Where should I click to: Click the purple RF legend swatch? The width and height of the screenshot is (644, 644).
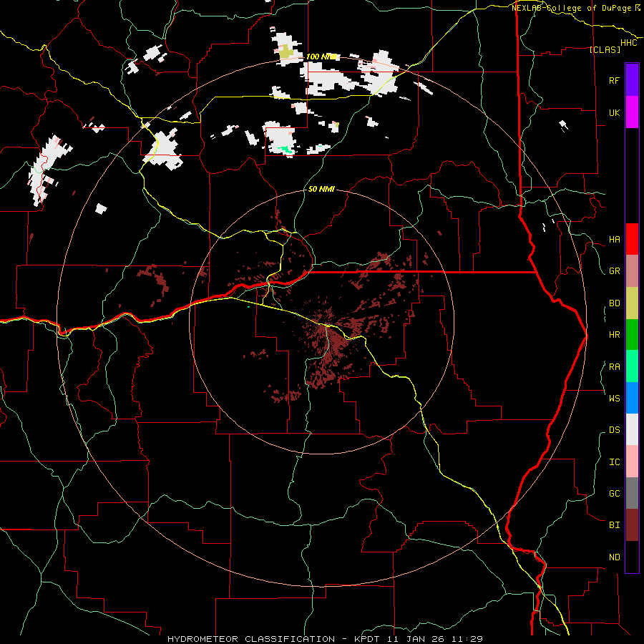point(632,80)
